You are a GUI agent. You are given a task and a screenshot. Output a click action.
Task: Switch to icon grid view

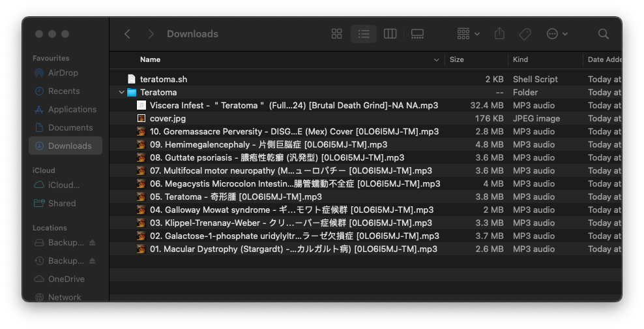tap(337, 34)
